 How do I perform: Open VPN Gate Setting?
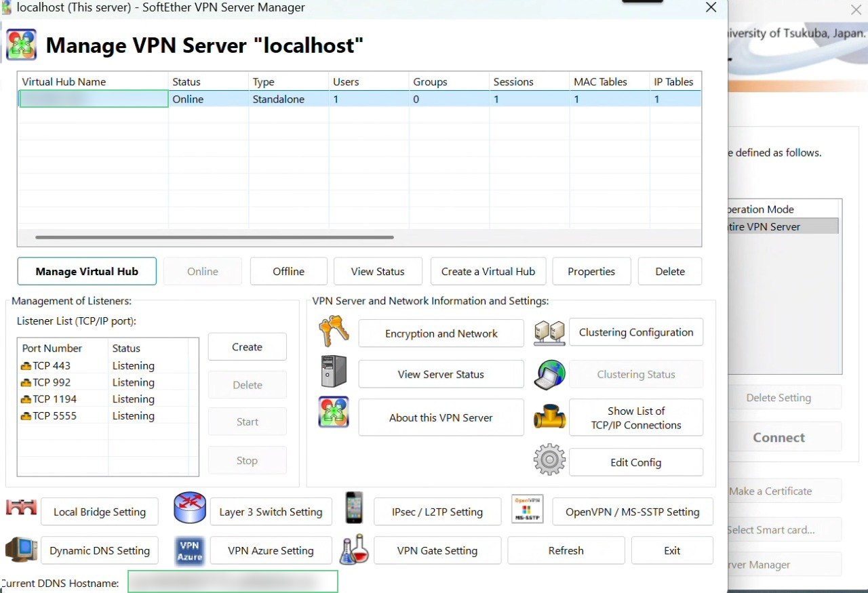coord(437,550)
